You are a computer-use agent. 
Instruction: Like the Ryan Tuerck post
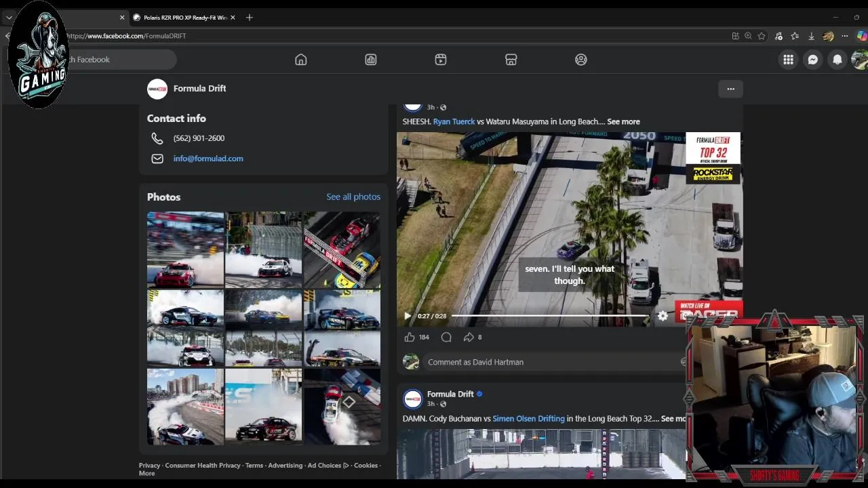[x=409, y=337]
